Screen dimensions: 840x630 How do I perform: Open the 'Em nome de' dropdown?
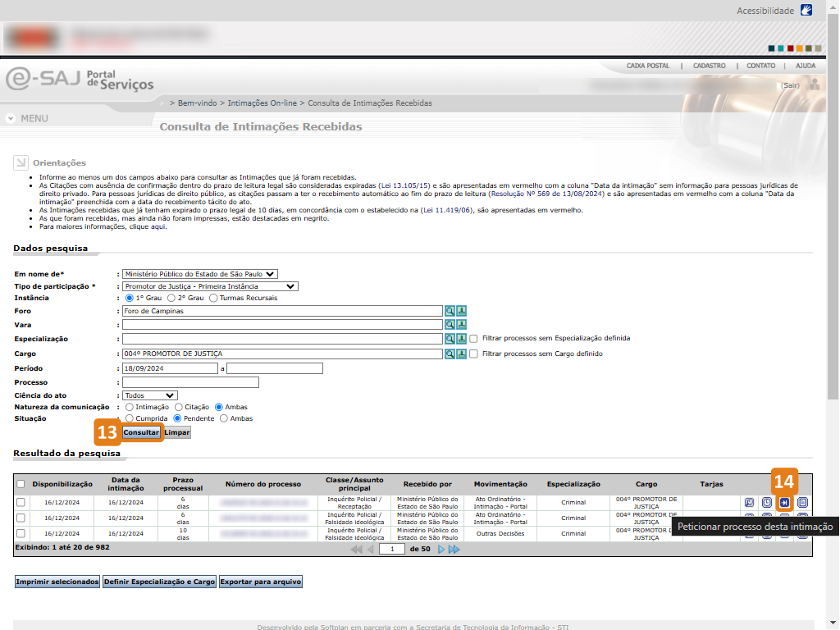coord(200,274)
